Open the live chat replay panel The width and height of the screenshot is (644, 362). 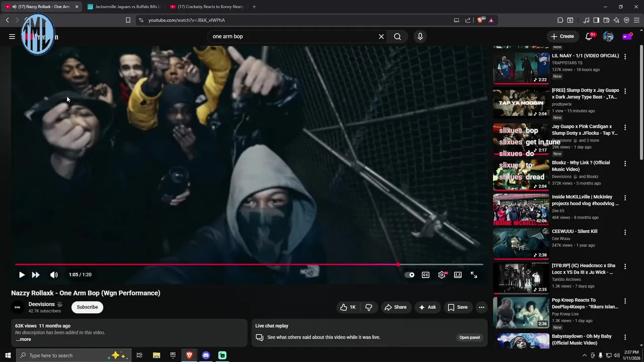(469, 337)
